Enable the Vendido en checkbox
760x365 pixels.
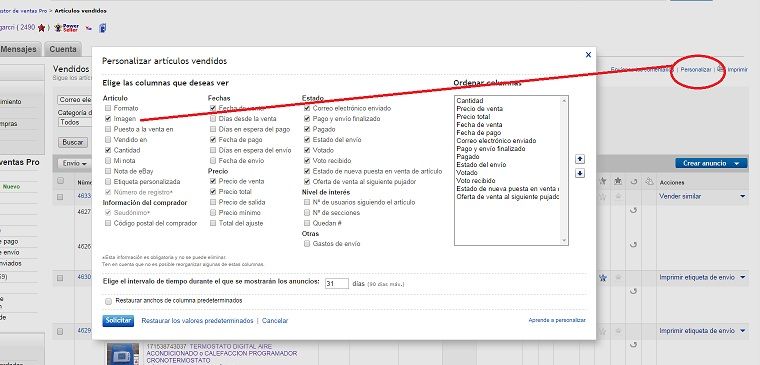(x=108, y=140)
